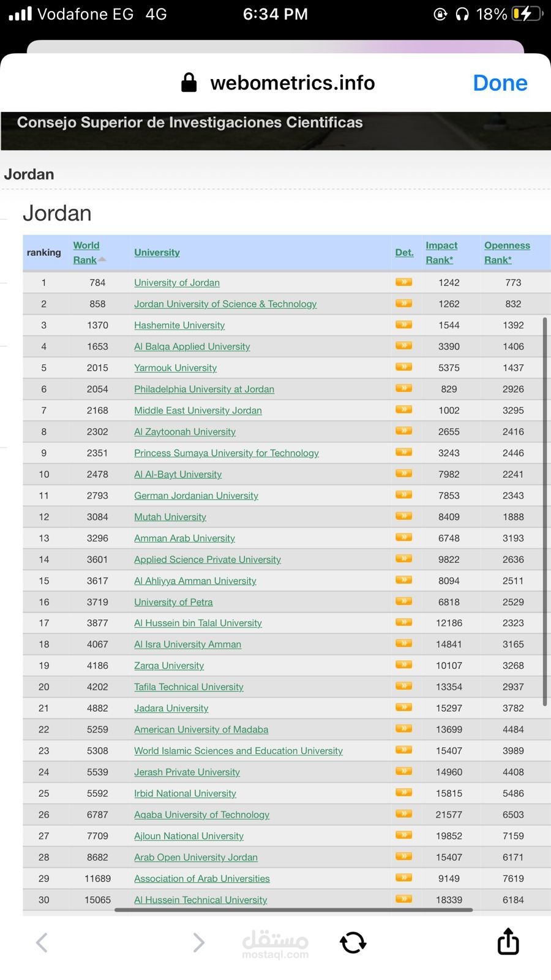Click world rank value 784
This screenshot has height=980, width=551.
97,282
